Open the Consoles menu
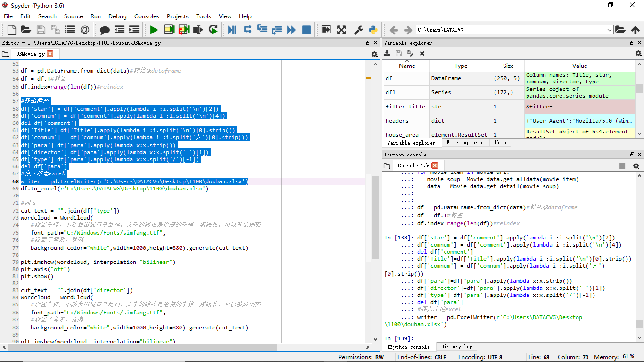 coord(147,16)
